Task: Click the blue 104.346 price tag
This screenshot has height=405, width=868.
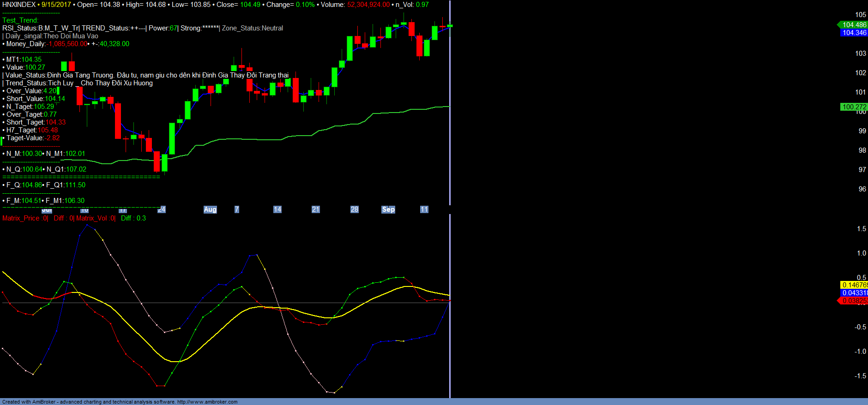Action: pyautogui.click(x=854, y=33)
